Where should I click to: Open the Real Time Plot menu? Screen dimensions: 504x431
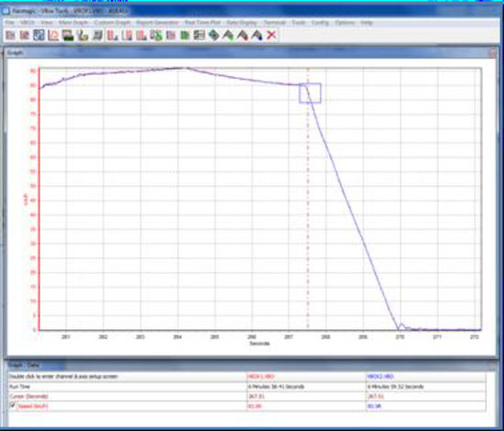pos(203,23)
